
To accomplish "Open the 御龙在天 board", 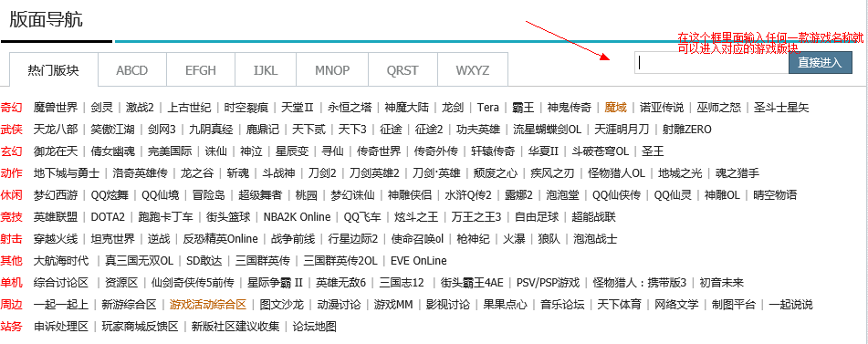I will click(56, 151).
